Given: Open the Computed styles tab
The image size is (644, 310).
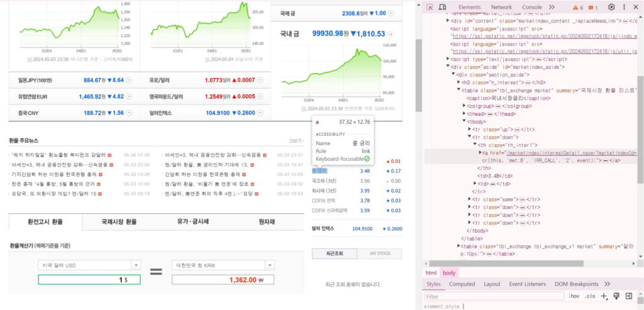Looking at the screenshot, I should [x=462, y=284].
